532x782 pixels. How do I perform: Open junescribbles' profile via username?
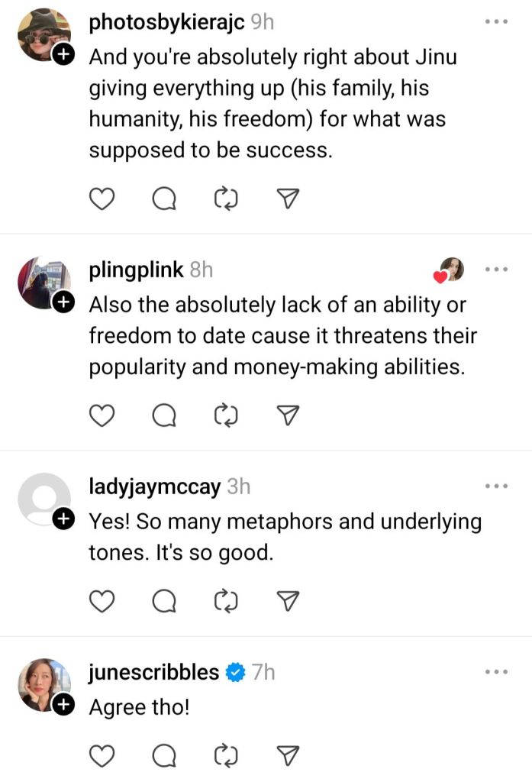pos(153,672)
